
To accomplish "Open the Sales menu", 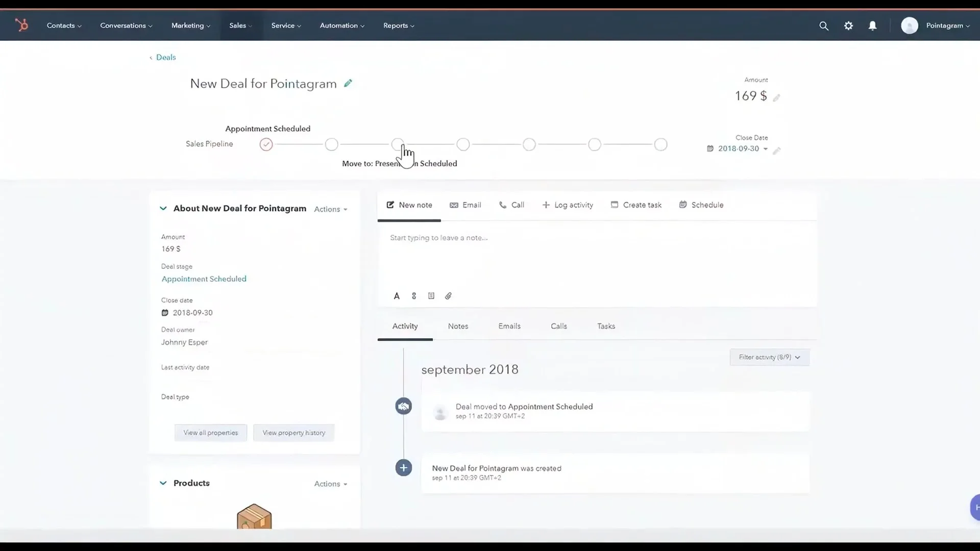I will 240,26.
